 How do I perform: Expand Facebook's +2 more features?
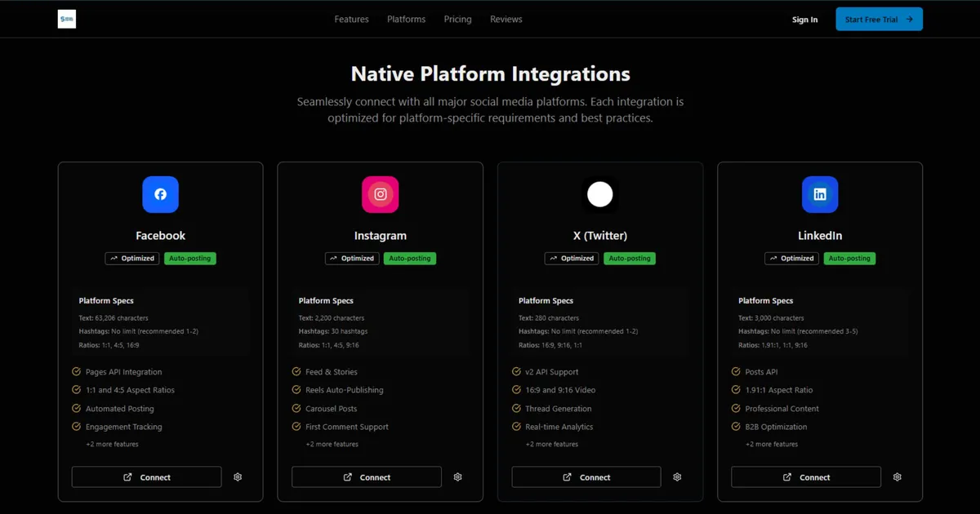pos(112,445)
